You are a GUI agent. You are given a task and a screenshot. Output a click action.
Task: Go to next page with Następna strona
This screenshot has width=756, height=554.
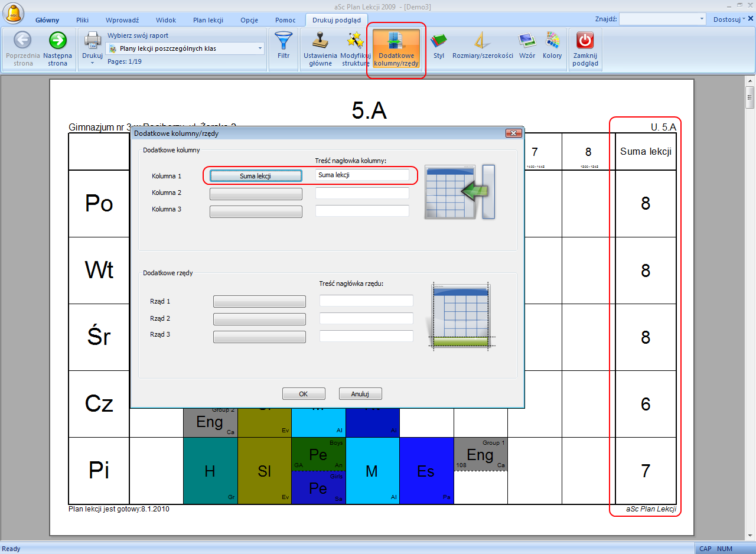tap(58, 49)
